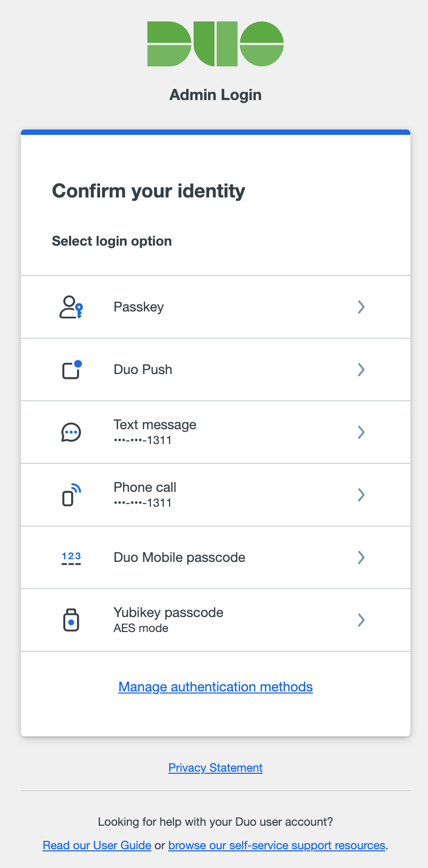Image resolution: width=428 pixels, height=868 pixels.
Task: Click the Duo Push phone notification icon
Action: point(70,369)
